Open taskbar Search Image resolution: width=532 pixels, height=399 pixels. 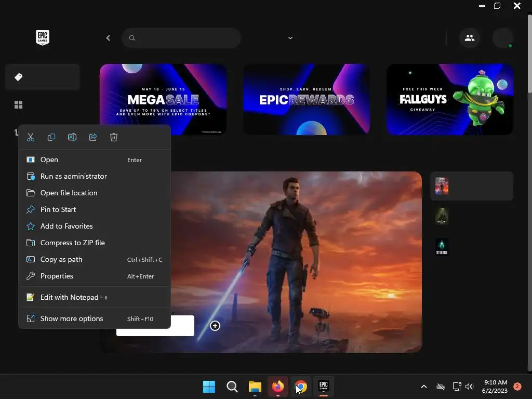232,387
